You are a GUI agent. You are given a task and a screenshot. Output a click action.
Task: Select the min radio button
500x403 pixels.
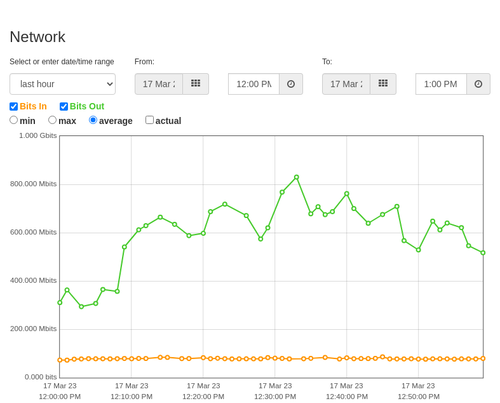[x=14, y=120]
